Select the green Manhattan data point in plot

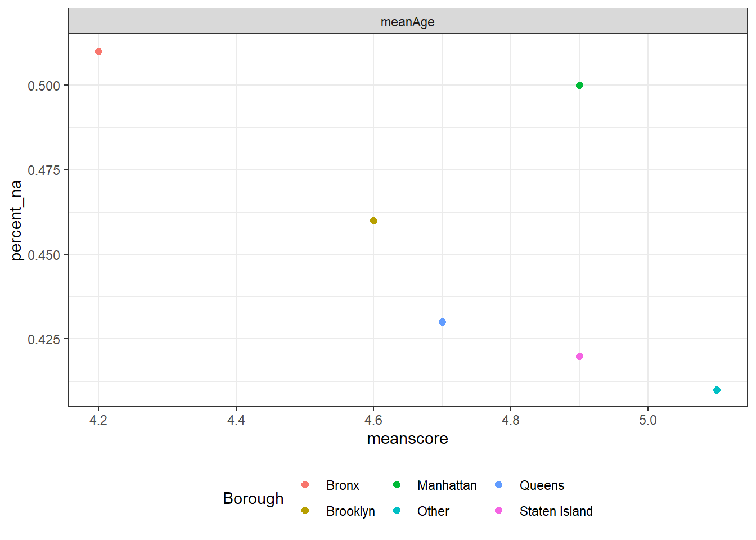point(579,85)
